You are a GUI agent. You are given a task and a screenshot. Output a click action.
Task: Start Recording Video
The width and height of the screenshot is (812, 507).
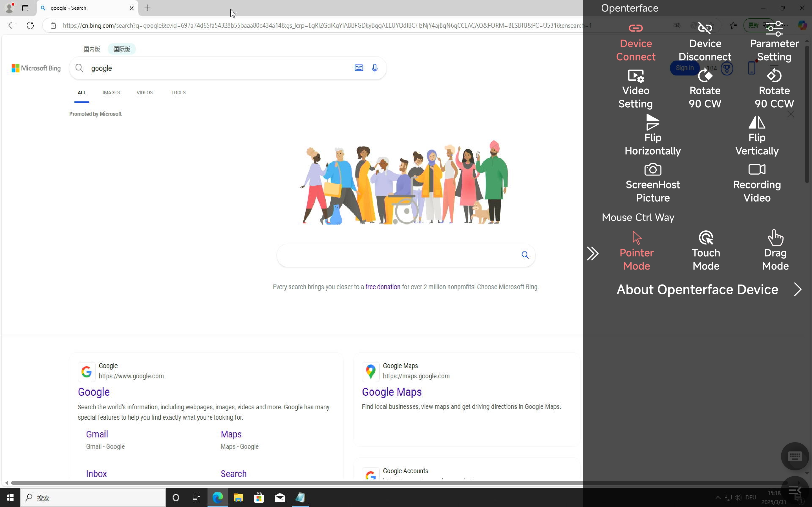click(x=757, y=170)
